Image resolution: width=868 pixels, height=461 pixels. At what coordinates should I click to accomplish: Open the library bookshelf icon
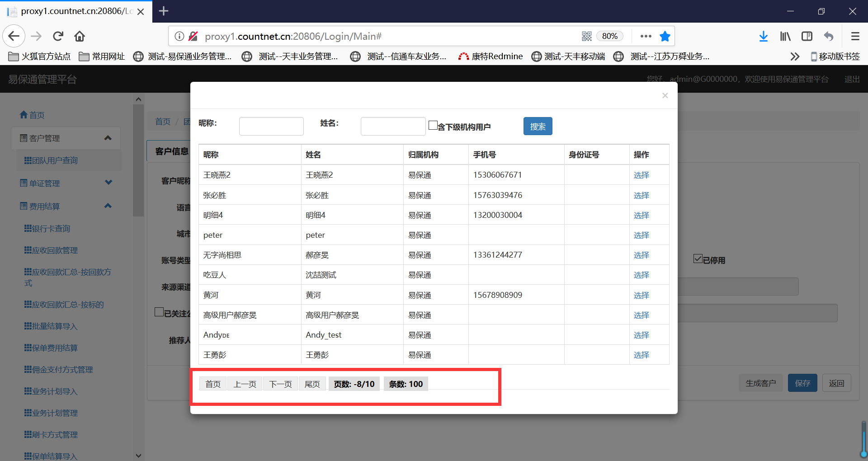coord(785,36)
